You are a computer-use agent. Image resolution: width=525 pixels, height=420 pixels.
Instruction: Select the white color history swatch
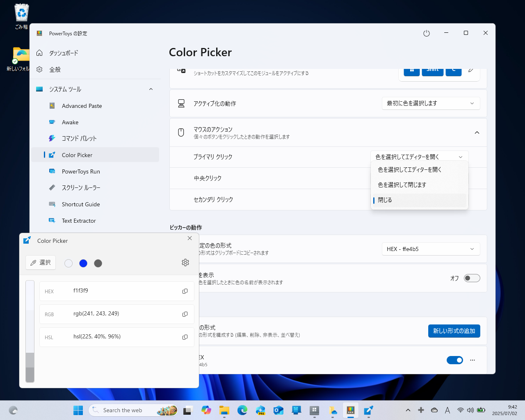click(68, 263)
